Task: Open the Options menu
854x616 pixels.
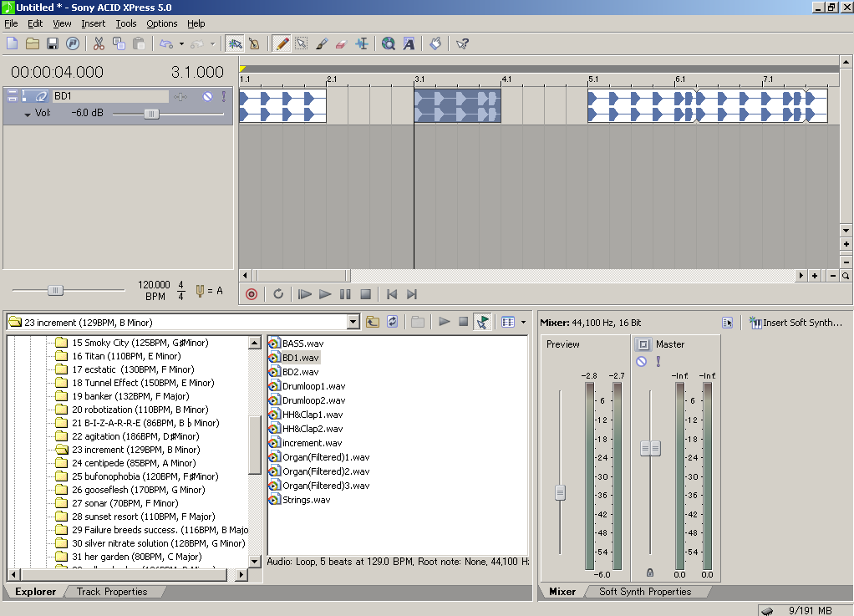Action: click(x=162, y=23)
